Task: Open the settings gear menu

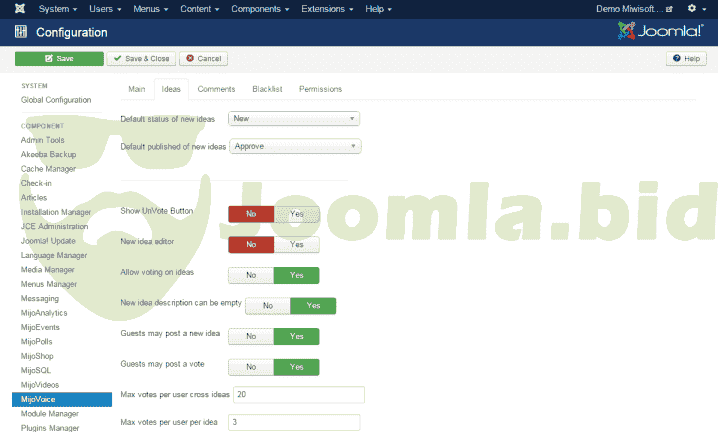Action: pos(694,9)
